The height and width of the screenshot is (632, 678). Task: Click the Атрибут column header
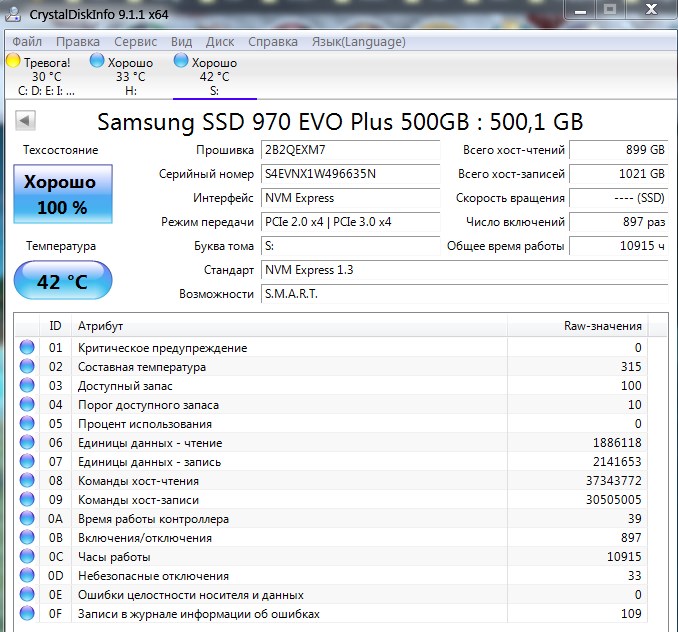pos(289,326)
